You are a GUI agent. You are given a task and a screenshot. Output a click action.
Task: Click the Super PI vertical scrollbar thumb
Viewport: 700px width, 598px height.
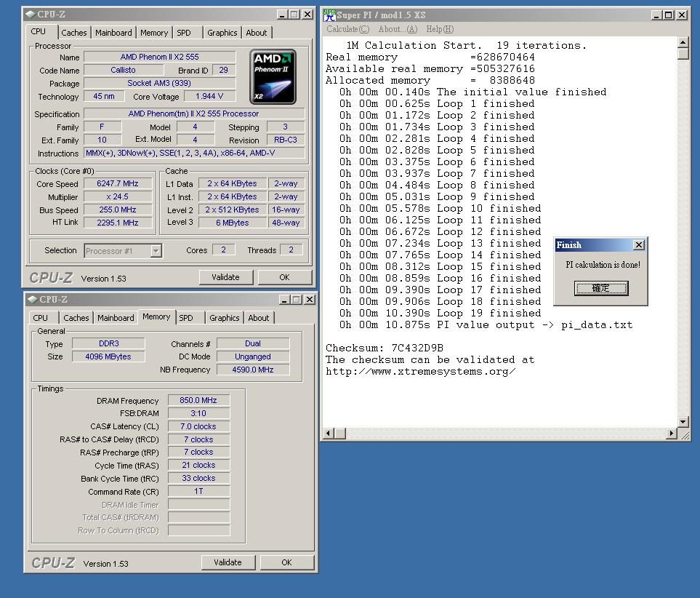tap(683, 54)
